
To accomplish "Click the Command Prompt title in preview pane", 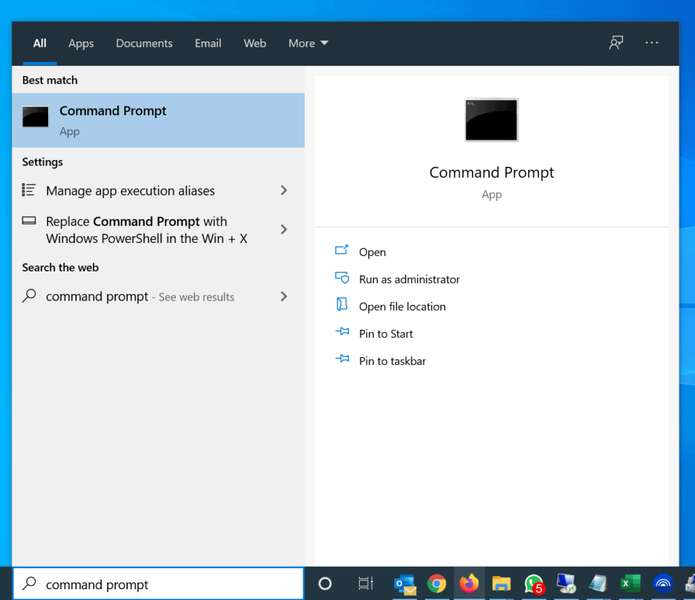I will point(492,172).
